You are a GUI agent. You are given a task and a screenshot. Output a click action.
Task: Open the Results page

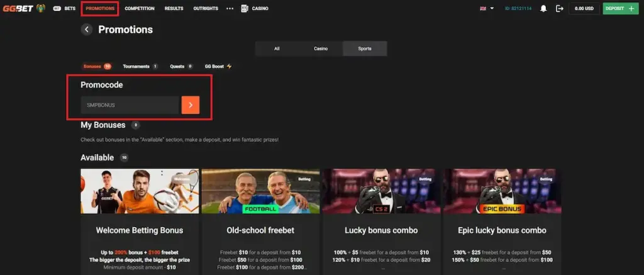[174, 8]
